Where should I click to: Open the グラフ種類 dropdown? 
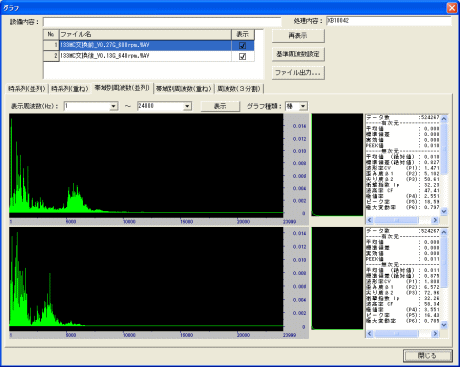(x=303, y=106)
